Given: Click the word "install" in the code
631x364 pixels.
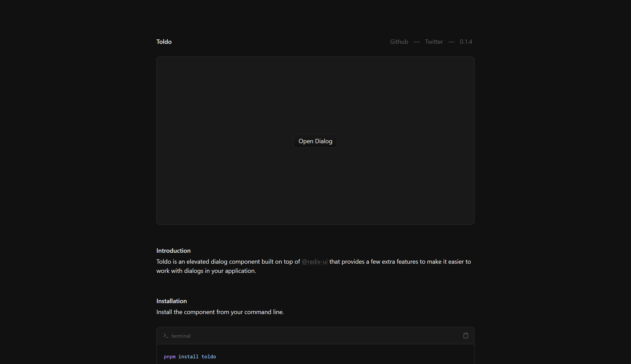Looking at the screenshot, I should click(x=188, y=357).
